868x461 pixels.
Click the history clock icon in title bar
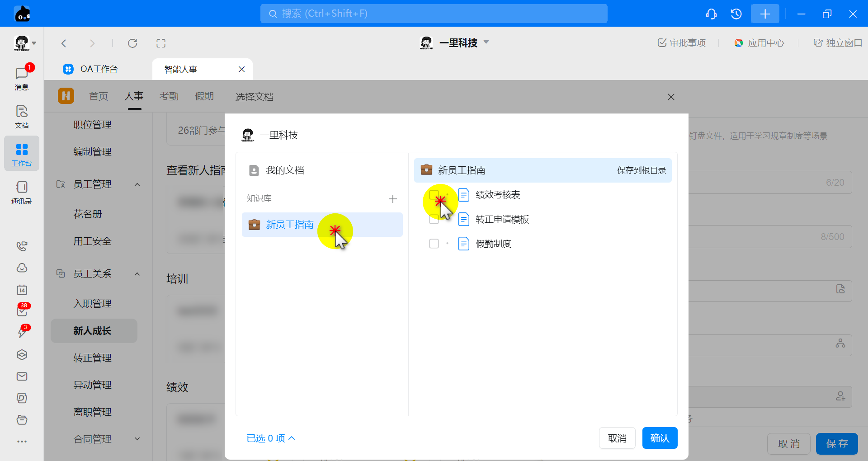736,14
